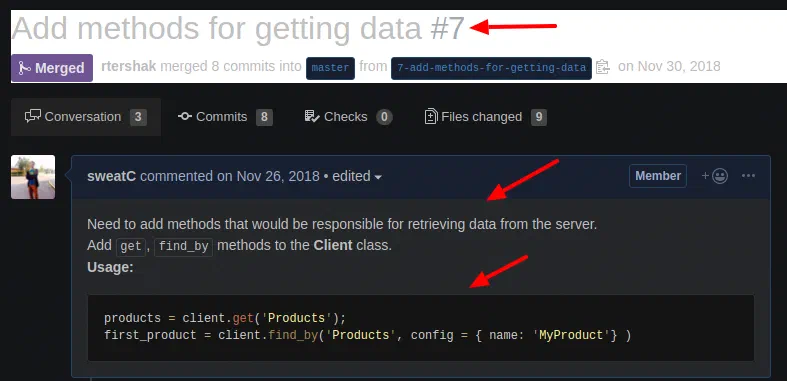Open the 7-add-methods-for-getting-data branch link
The height and width of the screenshot is (381, 787).
tap(491, 68)
